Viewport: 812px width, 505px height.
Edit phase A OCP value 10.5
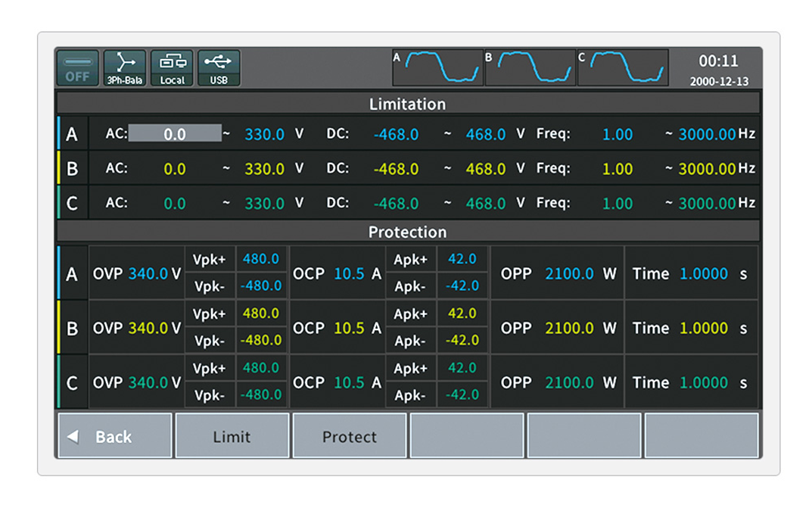point(349,273)
